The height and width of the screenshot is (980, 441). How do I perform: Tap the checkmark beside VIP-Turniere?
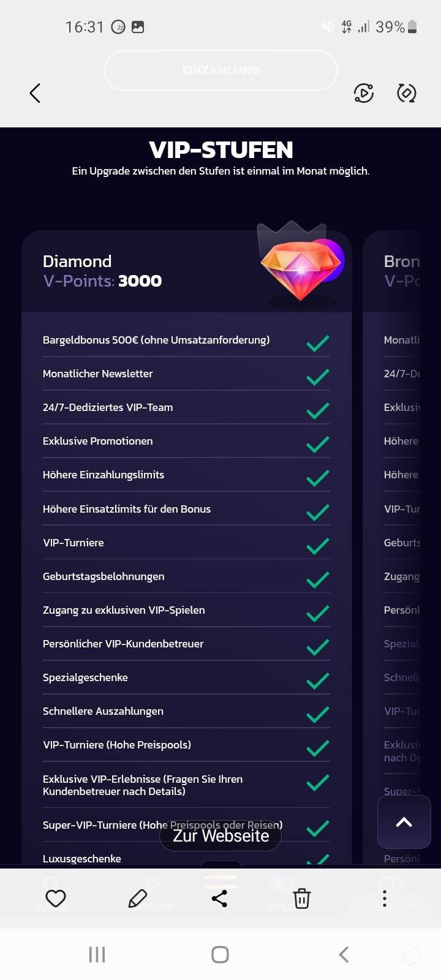318,545
